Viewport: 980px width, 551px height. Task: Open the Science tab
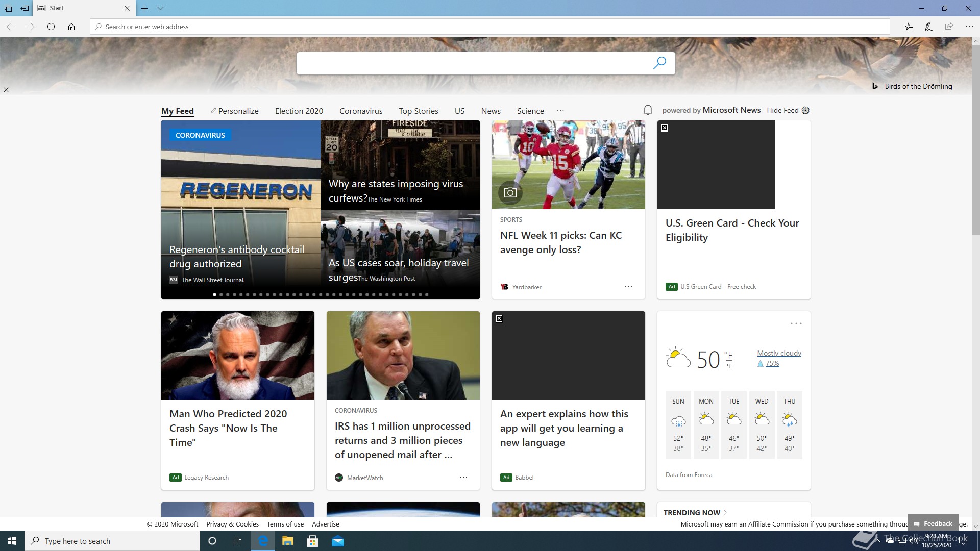tap(530, 111)
